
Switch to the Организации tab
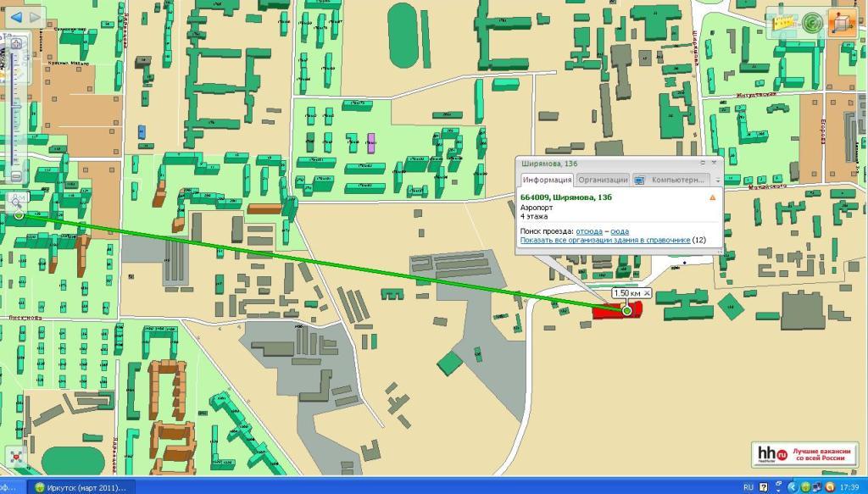(x=603, y=180)
